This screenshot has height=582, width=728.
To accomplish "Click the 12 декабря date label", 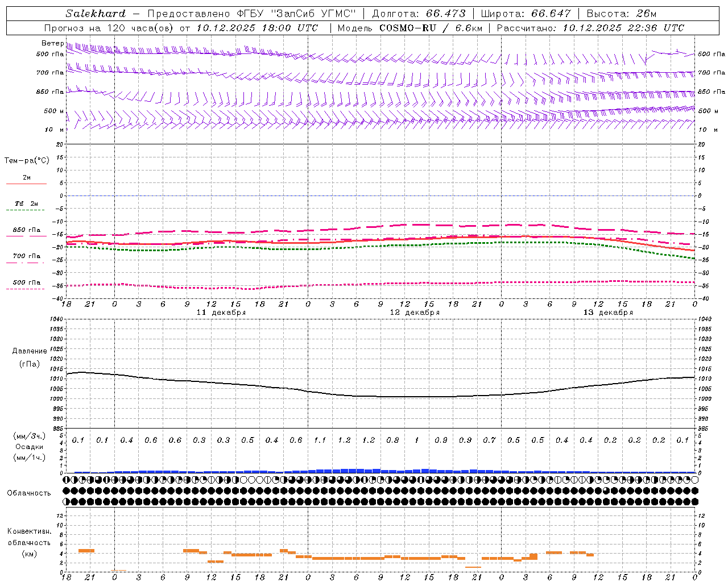I will (415, 313).
